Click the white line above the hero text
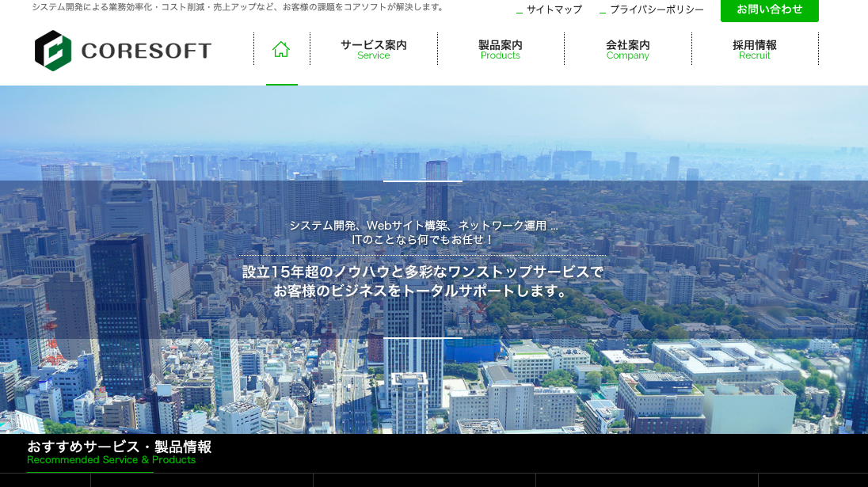 coord(422,181)
